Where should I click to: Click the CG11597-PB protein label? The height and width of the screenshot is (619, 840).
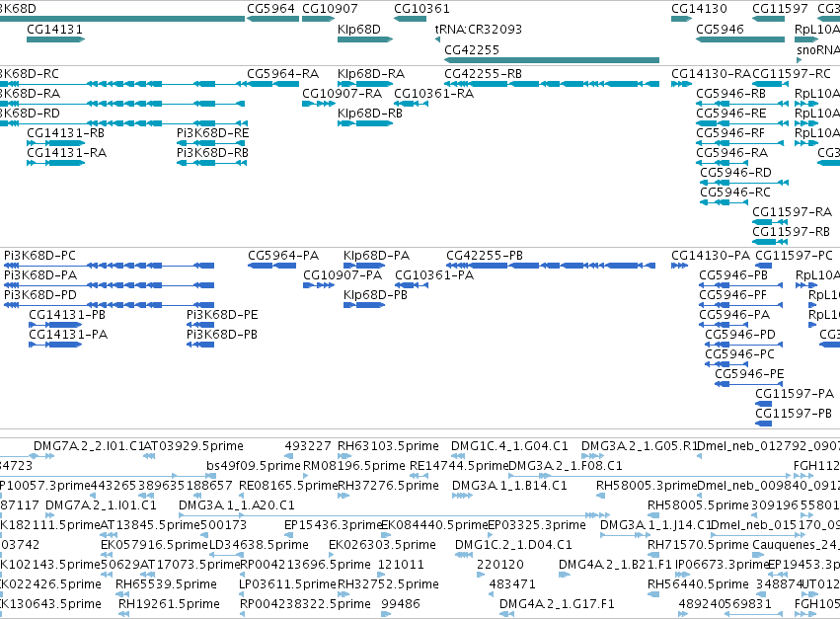794,414
